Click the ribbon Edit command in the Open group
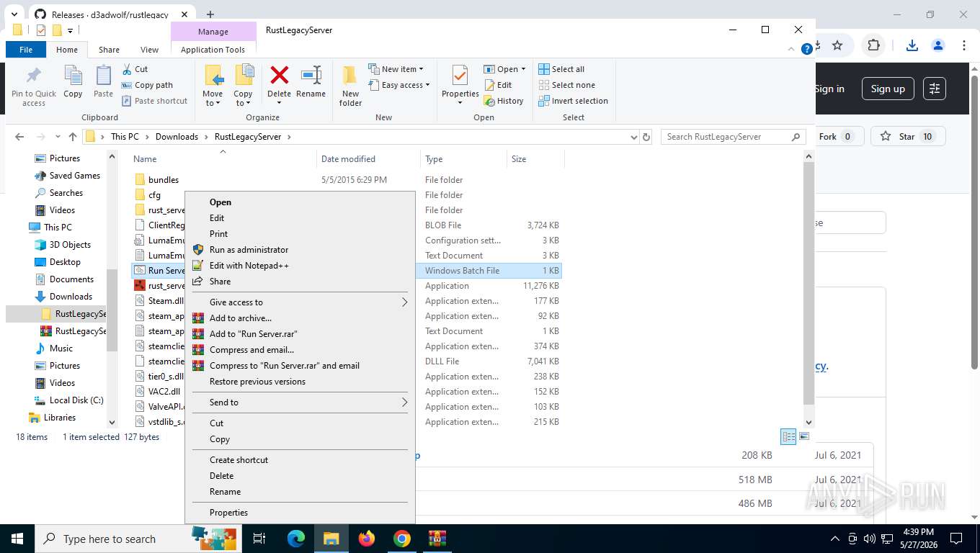The image size is (980, 553). 497,85
